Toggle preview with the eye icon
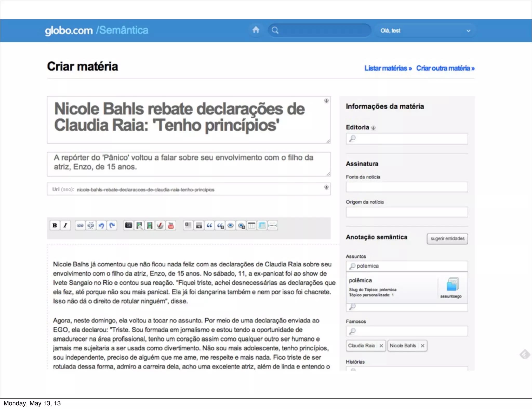This screenshot has height=409, width=532. pos(230,226)
